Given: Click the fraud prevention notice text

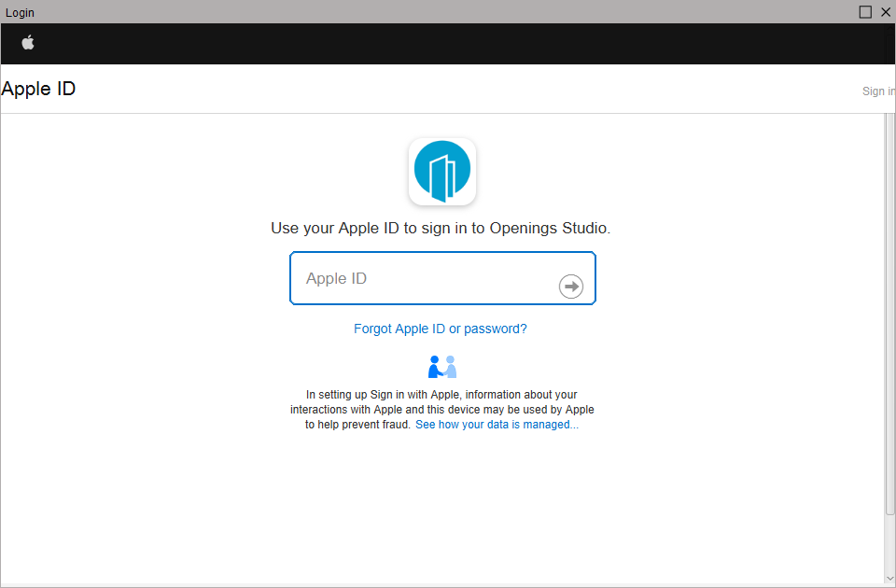Looking at the screenshot, I should [441, 409].
